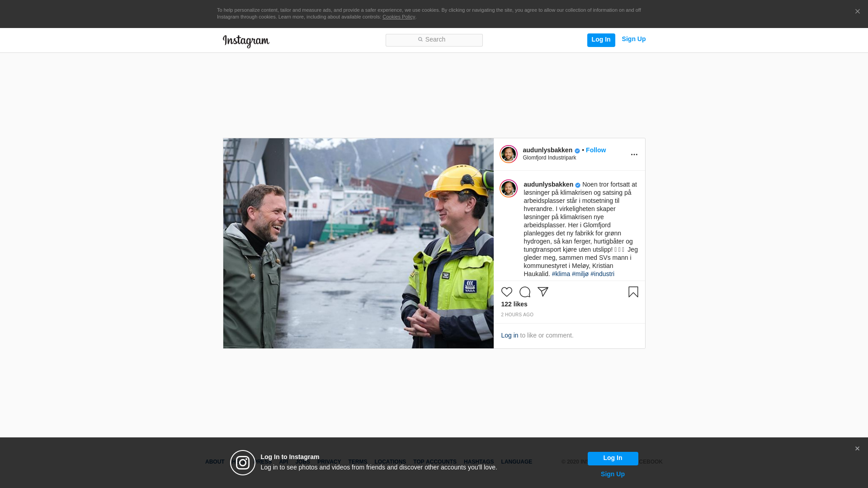The image size is (868, 488).
Task: Click the share paper plane icon
Action: 542,292
